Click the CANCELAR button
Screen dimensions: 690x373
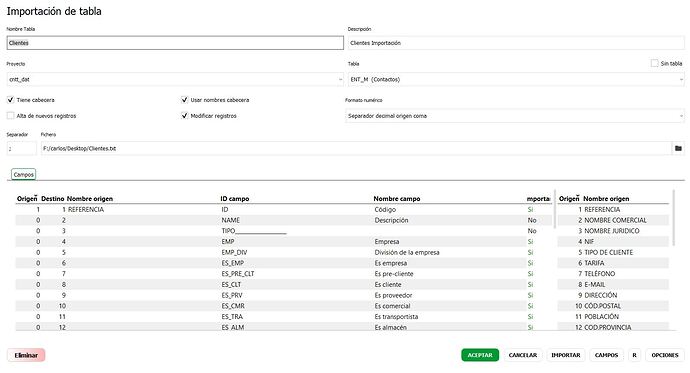click(523, 355)
